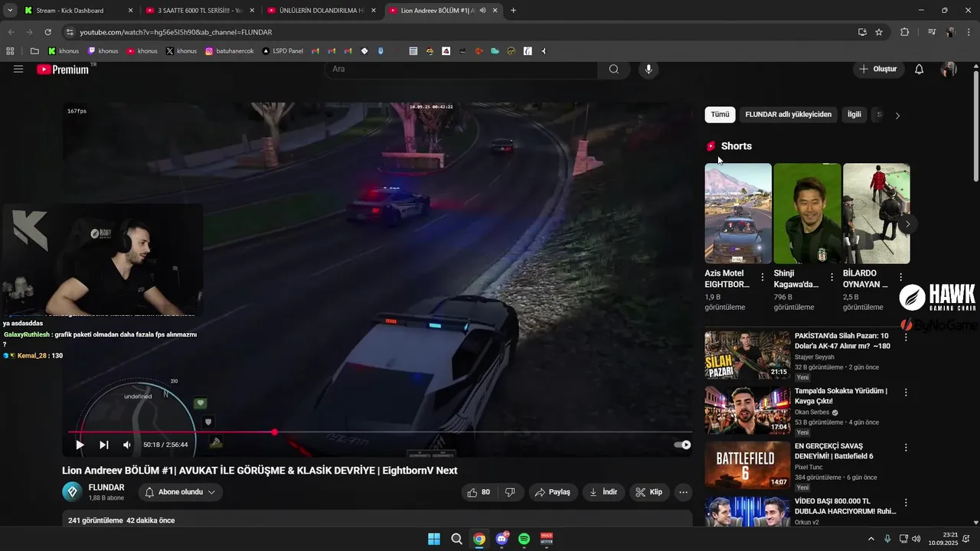
Task: Skip to next video
Action: [104, 445]
